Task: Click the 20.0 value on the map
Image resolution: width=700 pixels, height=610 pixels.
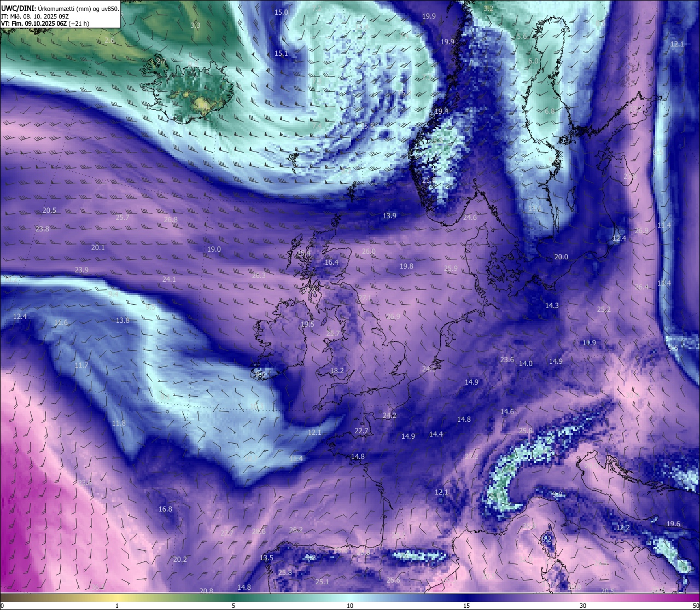Action: 561,257
